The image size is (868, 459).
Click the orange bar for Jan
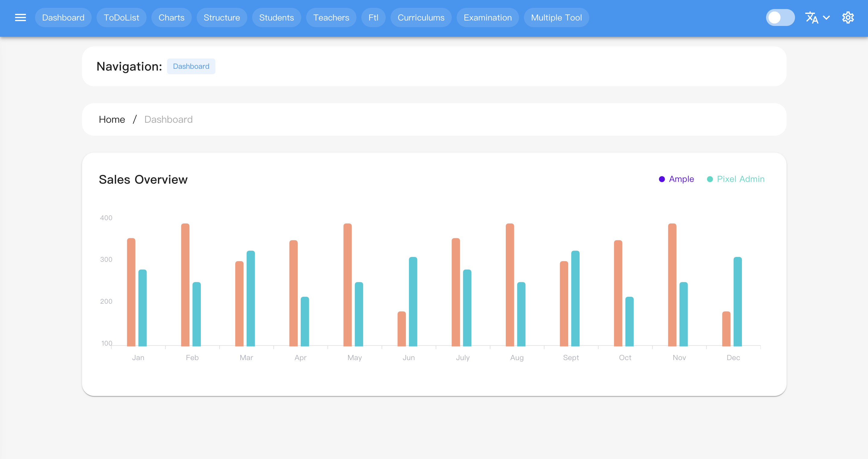[x=131, y=292]
